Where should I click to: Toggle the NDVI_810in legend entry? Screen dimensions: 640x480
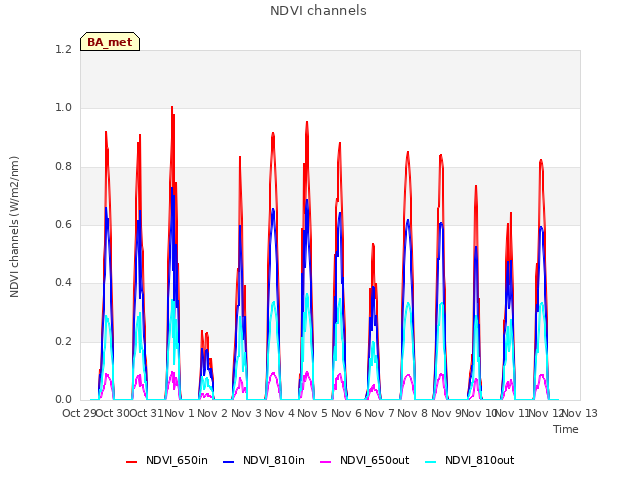(264, 461)
